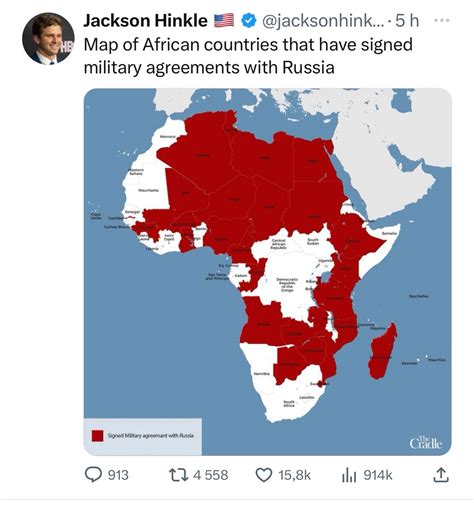
Task: Click the 914k views count
Action: point(378,475)
